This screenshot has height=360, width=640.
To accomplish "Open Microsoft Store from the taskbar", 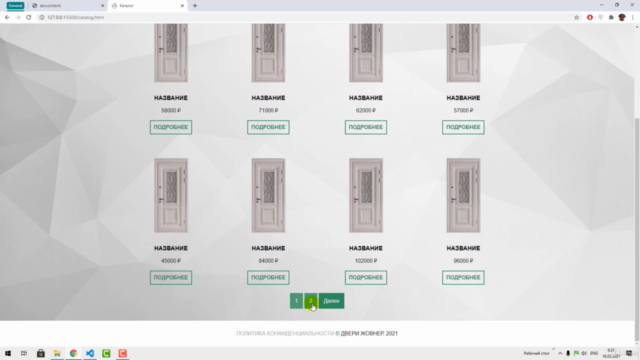I will tap(41, 353).
